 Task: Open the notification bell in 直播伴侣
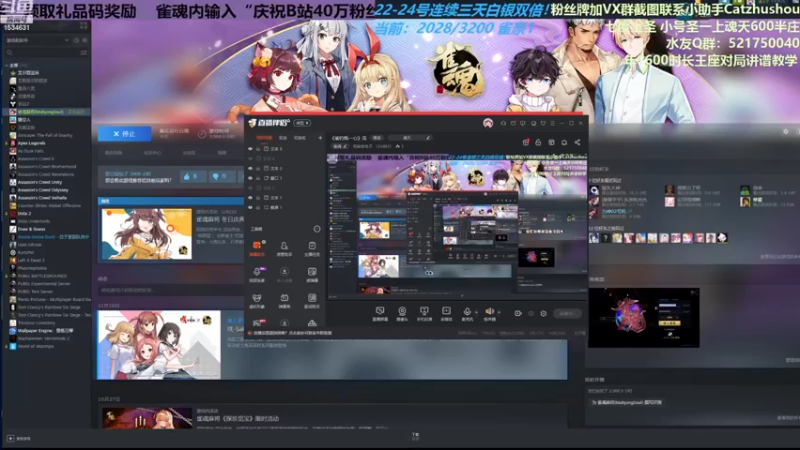tap(564, 142)
